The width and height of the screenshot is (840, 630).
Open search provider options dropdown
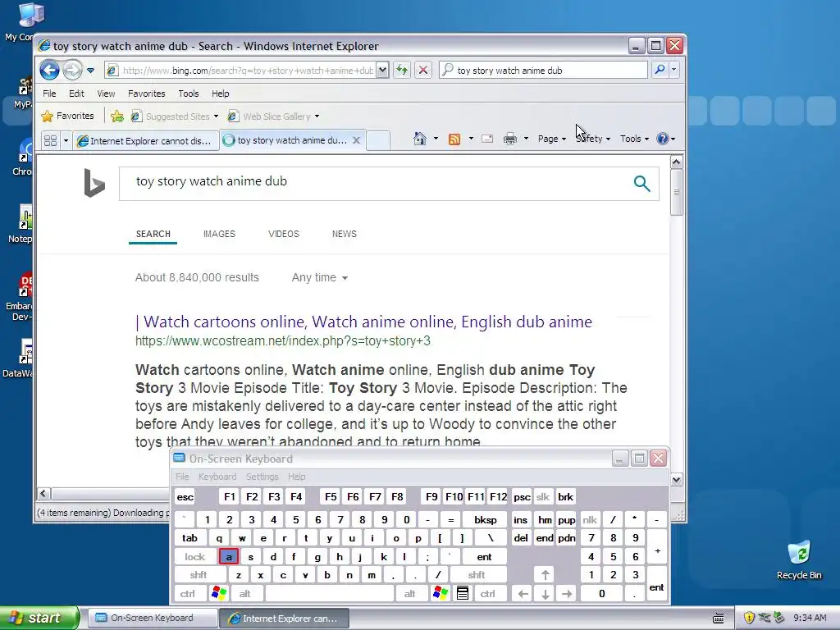tap(674, 70)
